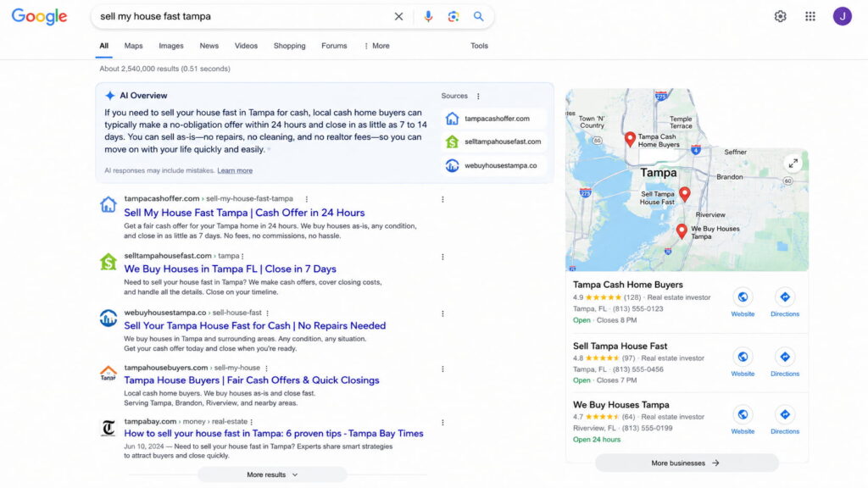
Task: Select Sell Tampa House Fast map pin
Action: point(685,194)
